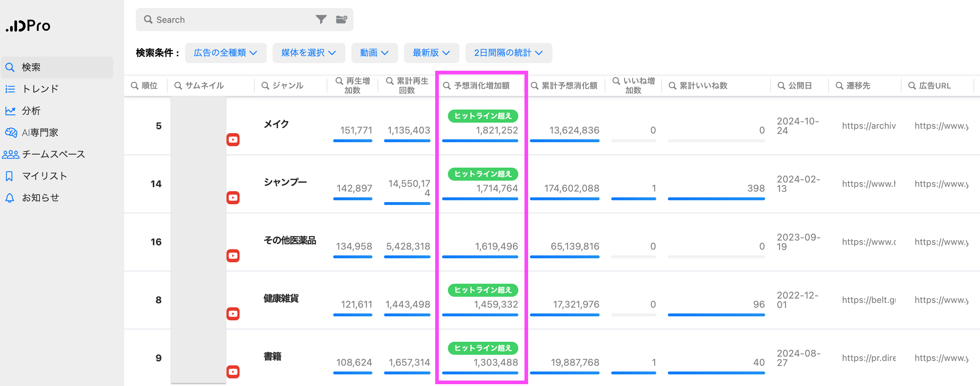
Task: Click the progress bar under 1,821,252
Action: tap(480, 141)
